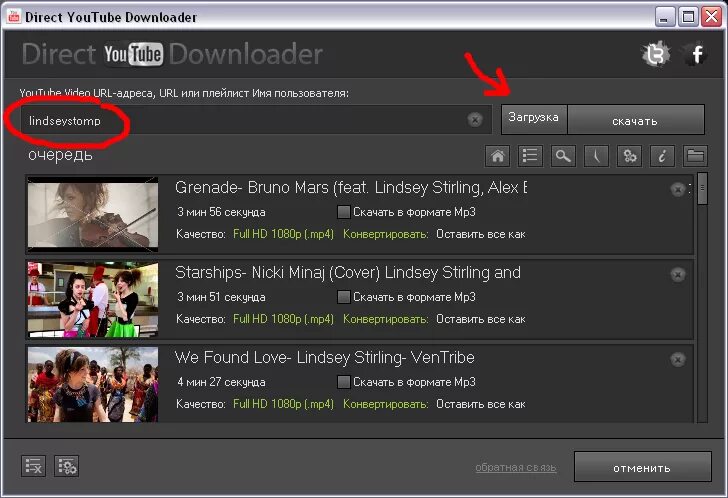
Task: Click the home icon in the queue toolbar
Action: coord(497,155)
